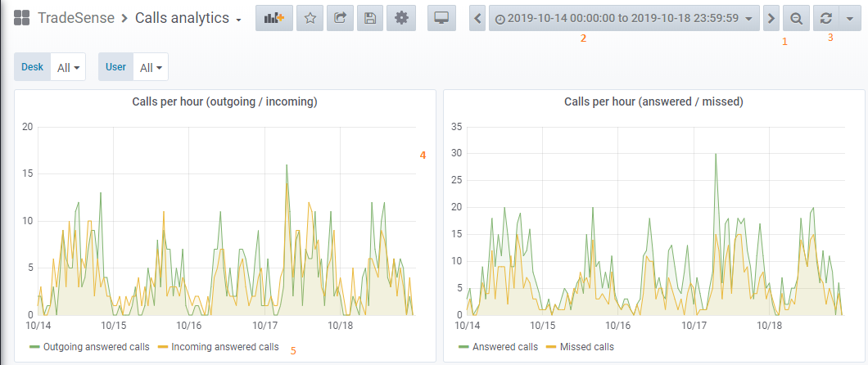Star this dashboard as favorite
The width and height of the screenshot is (868, 365).
[310, 18]
